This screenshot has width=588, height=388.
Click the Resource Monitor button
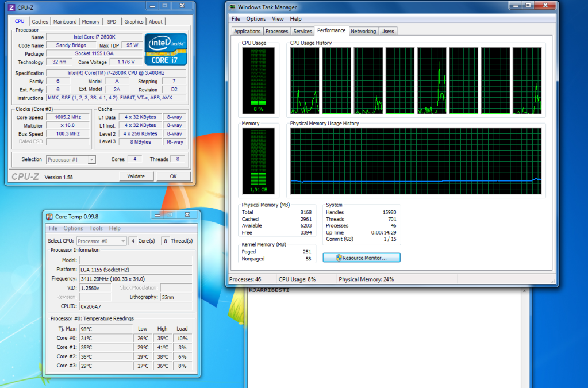(362, 258)
